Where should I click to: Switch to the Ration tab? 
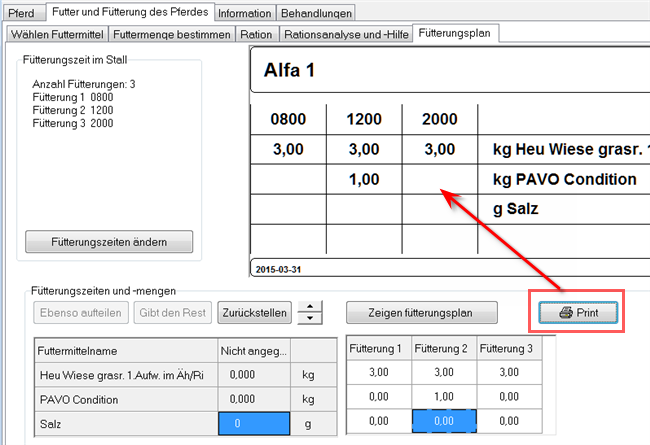tap(256, 34)
